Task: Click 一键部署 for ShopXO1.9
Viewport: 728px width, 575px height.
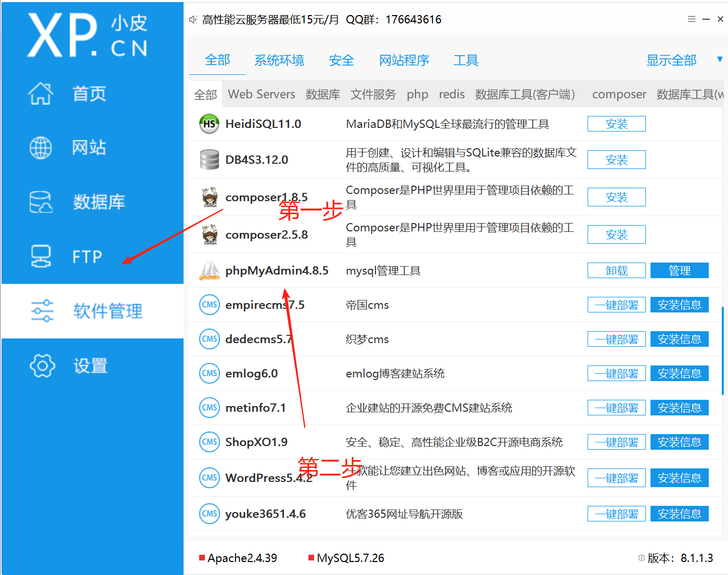Action: 617,442
